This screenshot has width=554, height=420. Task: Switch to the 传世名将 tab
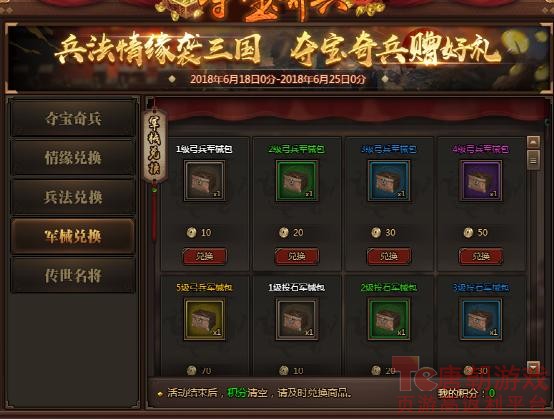click(73, 275)
